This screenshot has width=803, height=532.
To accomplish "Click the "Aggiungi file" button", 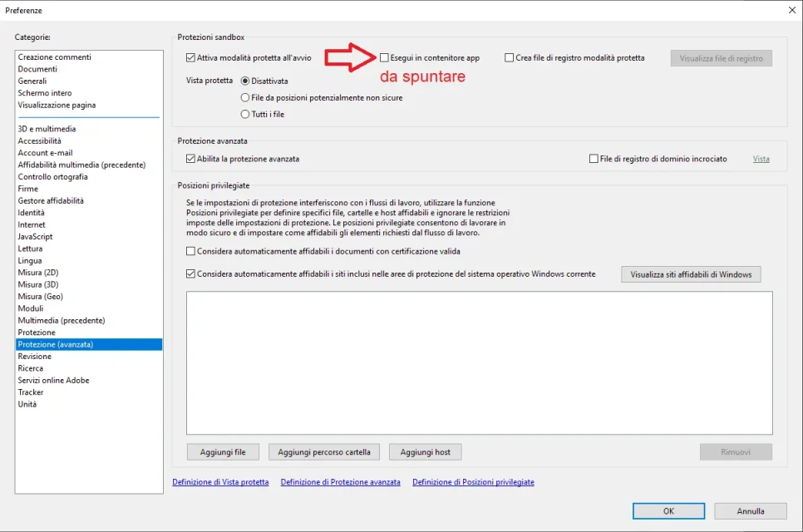I will [222, 451].
